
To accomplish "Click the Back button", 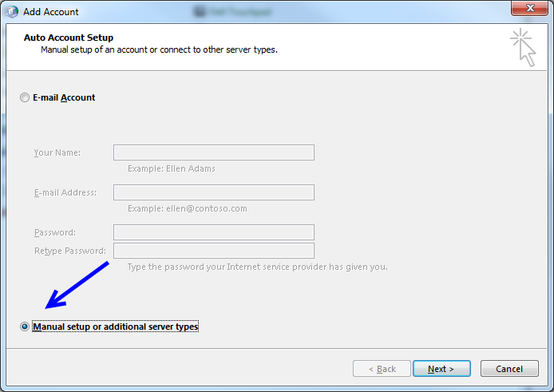I will click(x=382, y=369).
